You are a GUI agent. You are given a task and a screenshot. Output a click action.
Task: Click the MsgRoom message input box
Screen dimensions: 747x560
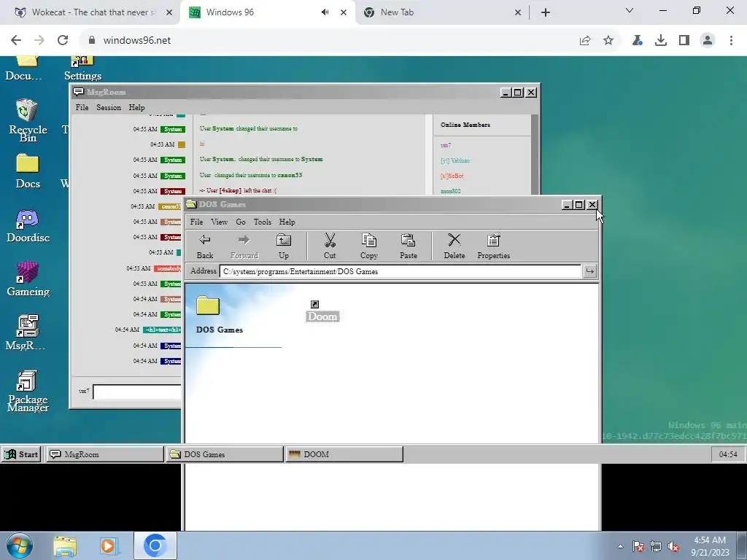[137, 392]
